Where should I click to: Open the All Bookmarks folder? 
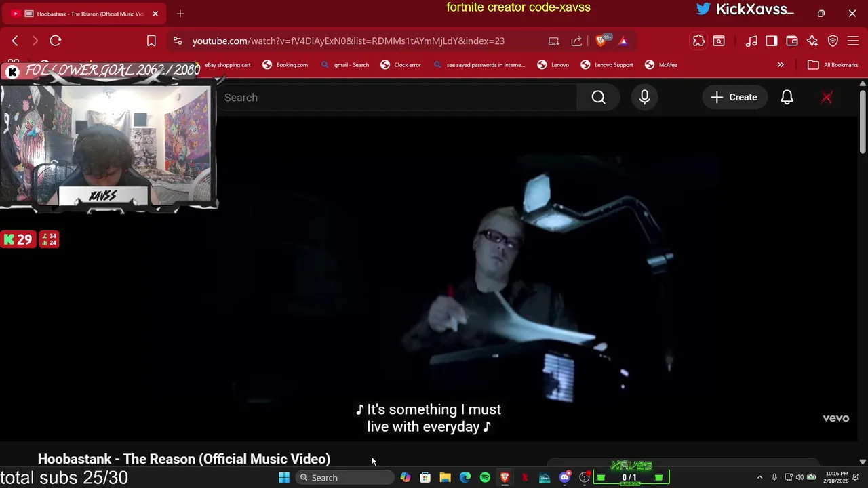click(833, 65)
